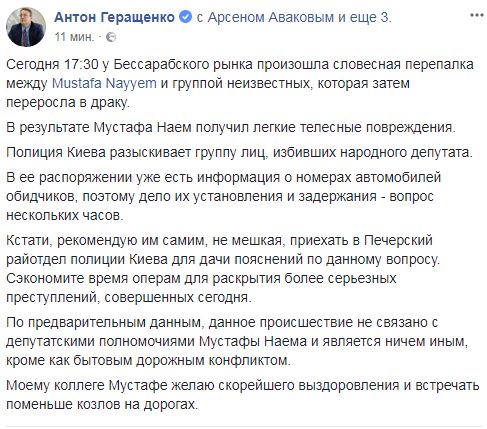Click the sentence starting "Полиция Киева разыскивает"
The height and width of the screenshot is (429, 487).
pyautogui.click(x=239, y=153)
